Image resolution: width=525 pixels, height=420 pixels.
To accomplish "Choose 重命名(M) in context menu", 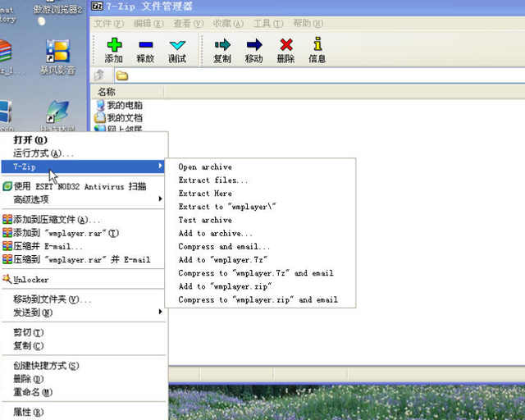I will pos(84,392).
